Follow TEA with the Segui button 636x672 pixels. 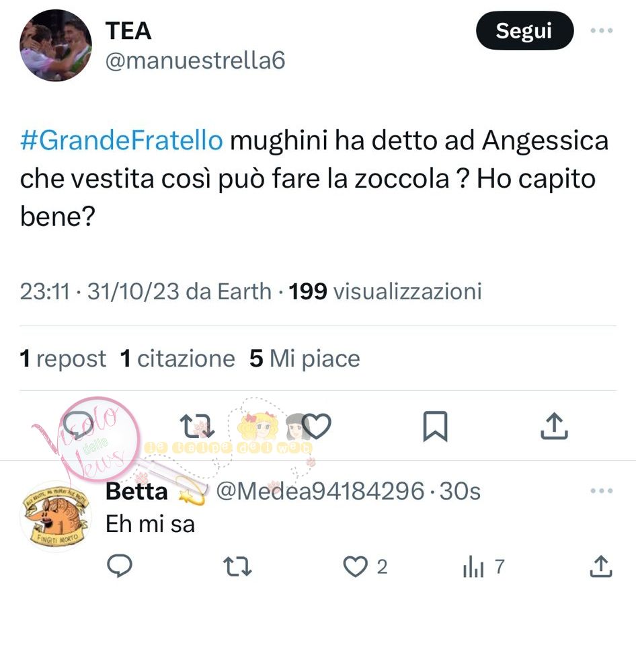(524, 30)
